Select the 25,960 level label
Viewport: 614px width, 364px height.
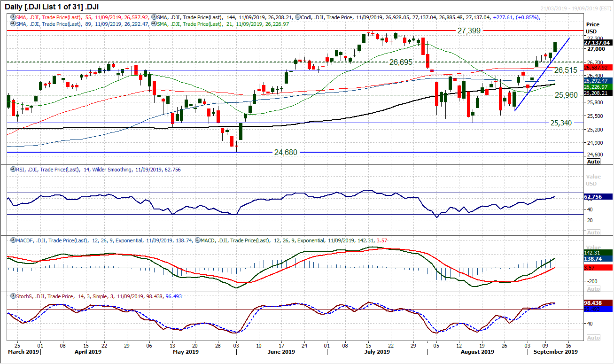click(x=567, y=95)
